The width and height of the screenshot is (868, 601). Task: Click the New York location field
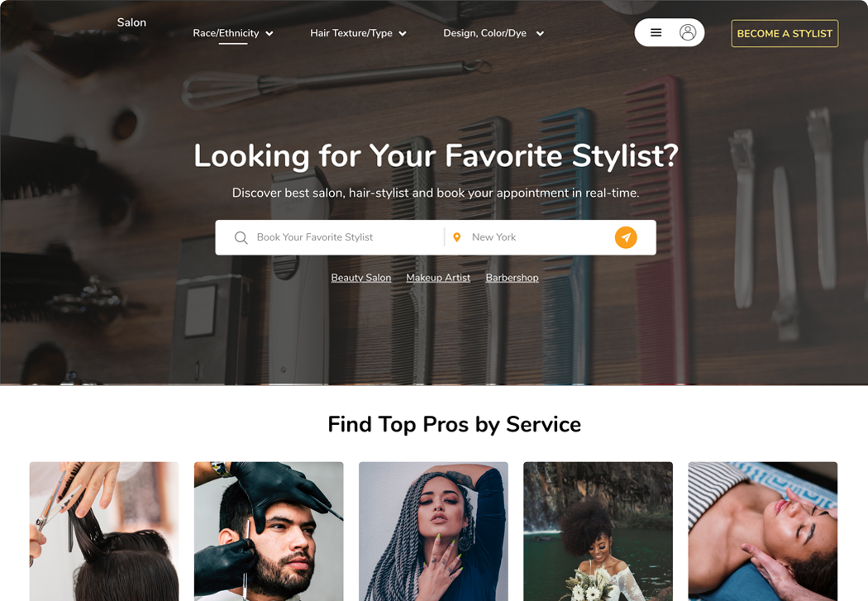pyautogui.click(x=532, y=237)
